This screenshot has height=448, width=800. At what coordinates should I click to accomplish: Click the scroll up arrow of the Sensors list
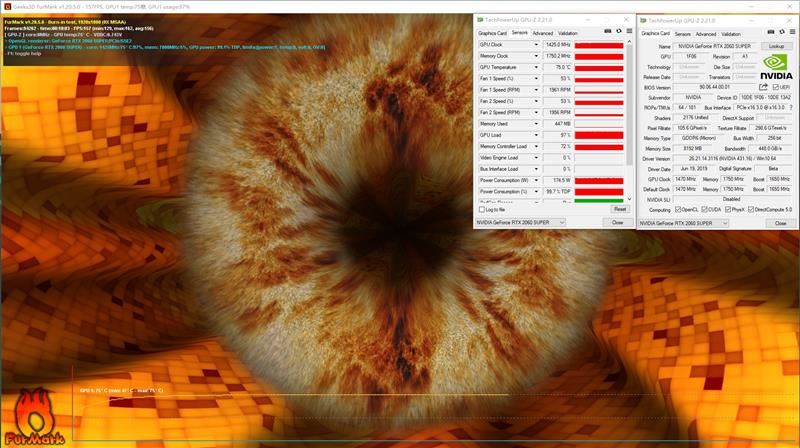629,42
